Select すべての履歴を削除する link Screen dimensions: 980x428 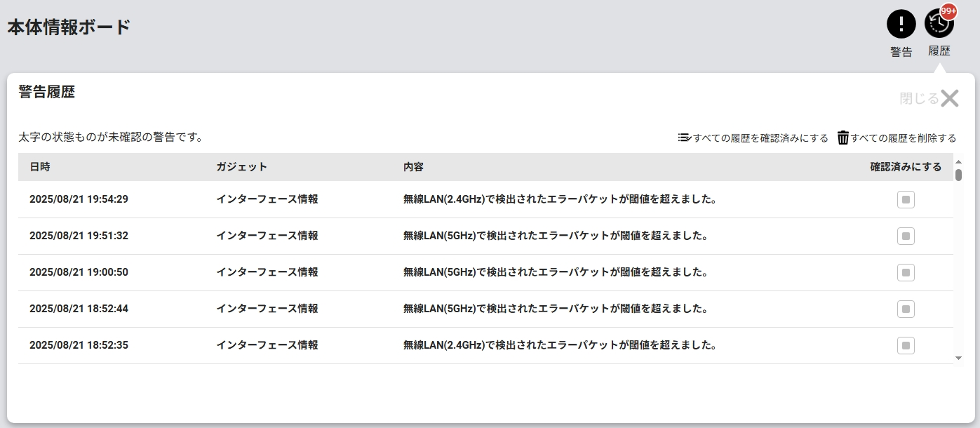coord(904,138)
